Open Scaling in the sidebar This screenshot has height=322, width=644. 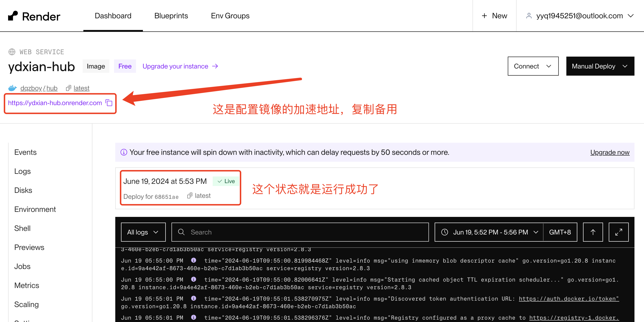(26, 304)
